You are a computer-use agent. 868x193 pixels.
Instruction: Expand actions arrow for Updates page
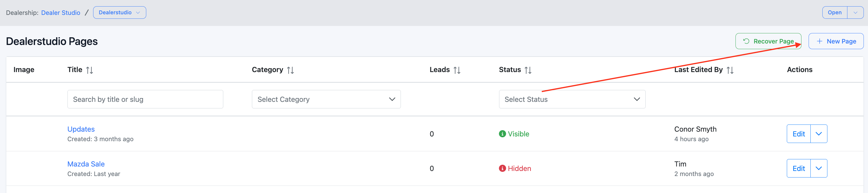pos(818,134)
